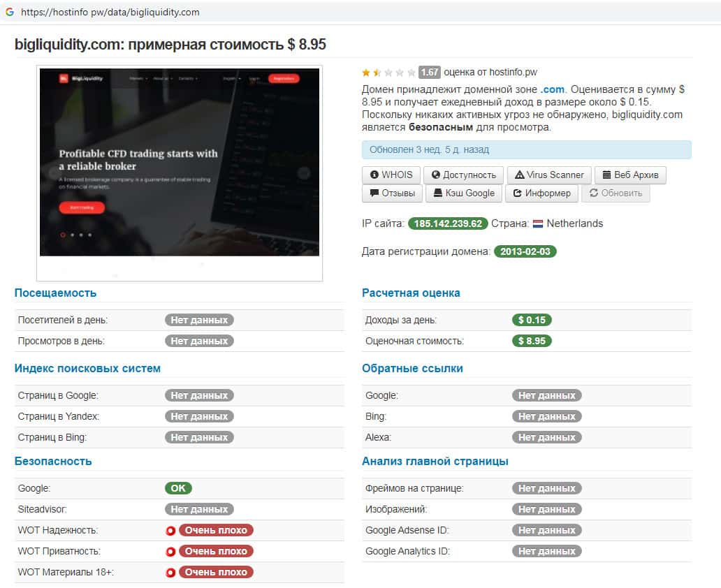This screenshot has width=721, height=588.
Task: Click the Обновлен 3 нед. 5 д. назад banner
Action: click(x=527, y=150)
